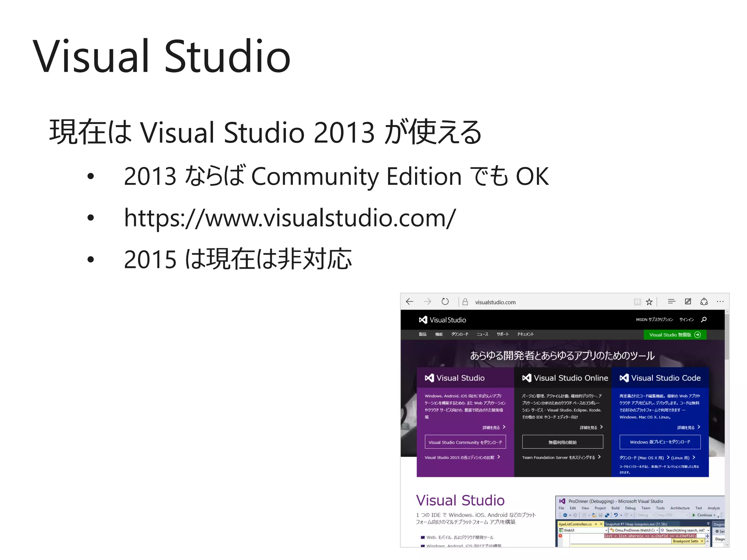Click the browser forward arrow
The width and height of the screenshot is (747, 560).
point(427,302)
